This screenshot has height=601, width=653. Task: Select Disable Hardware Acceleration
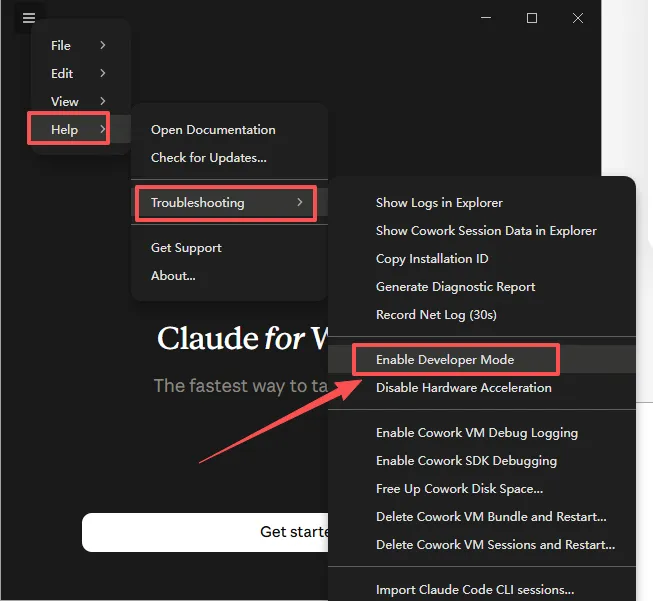pyautogui.click(x=482, y=387)
